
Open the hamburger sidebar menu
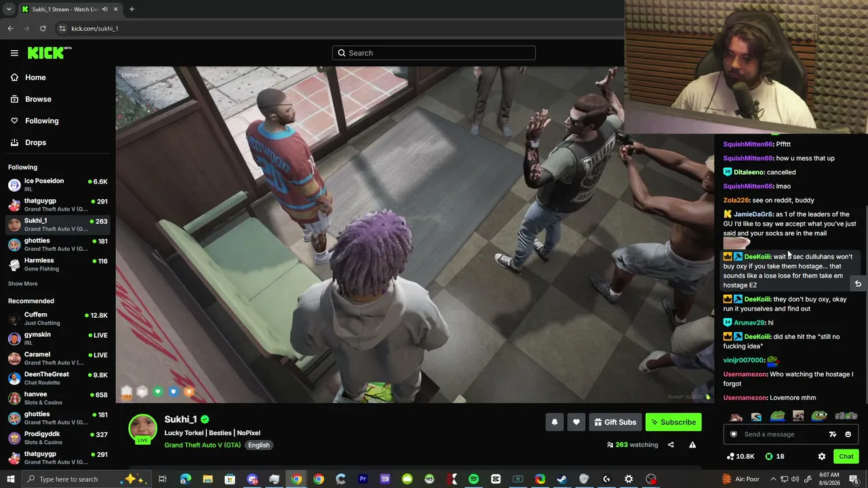[x=14, y=53]
